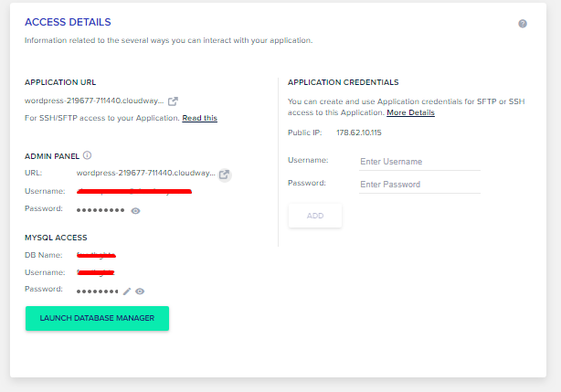Reveal MySQL password with eye icon
This screenshot has width=561, height=392.
[x=140, y=291]
